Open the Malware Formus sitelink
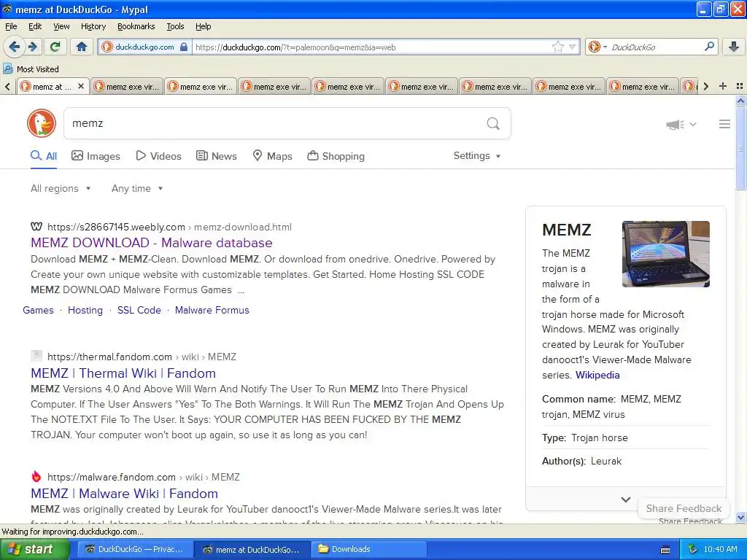The image size is (747, 560). tap(212, 310)
